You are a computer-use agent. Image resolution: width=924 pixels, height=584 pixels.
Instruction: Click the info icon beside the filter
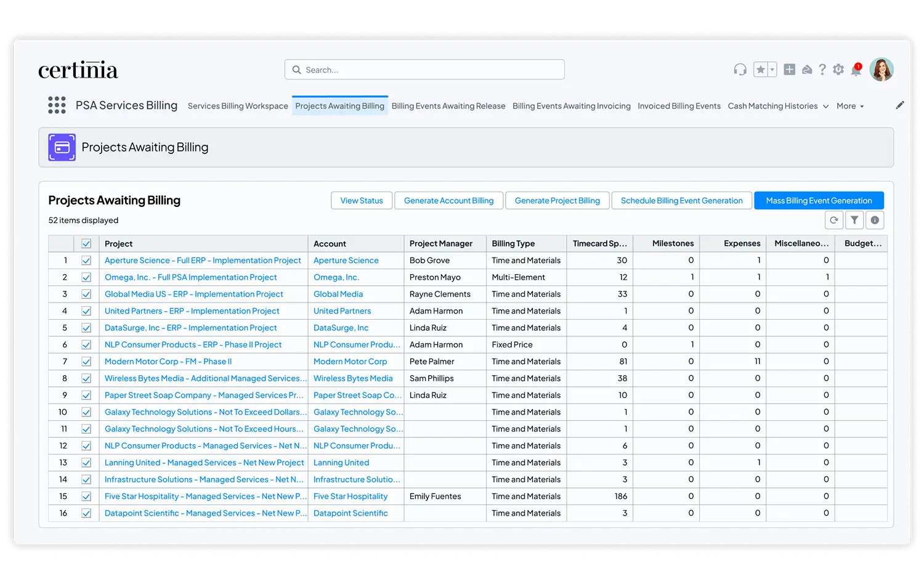pos(875,220)
